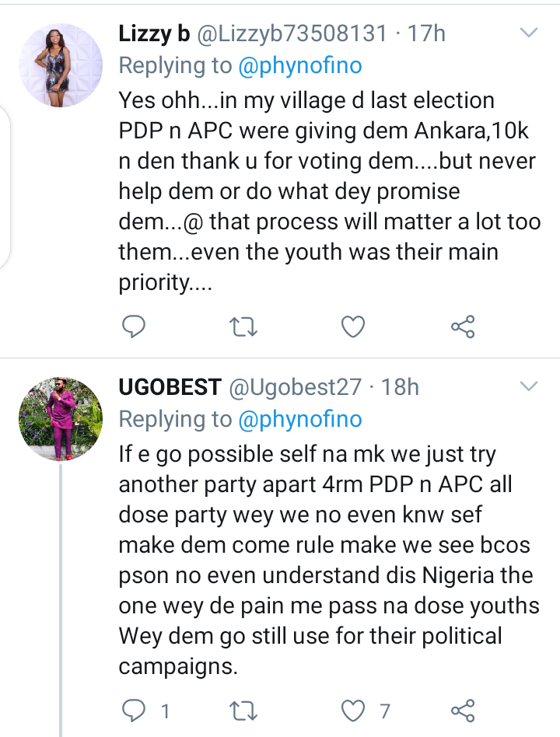
Task: Reply to Lizzy b's tweet
Action: coord(133,328)
